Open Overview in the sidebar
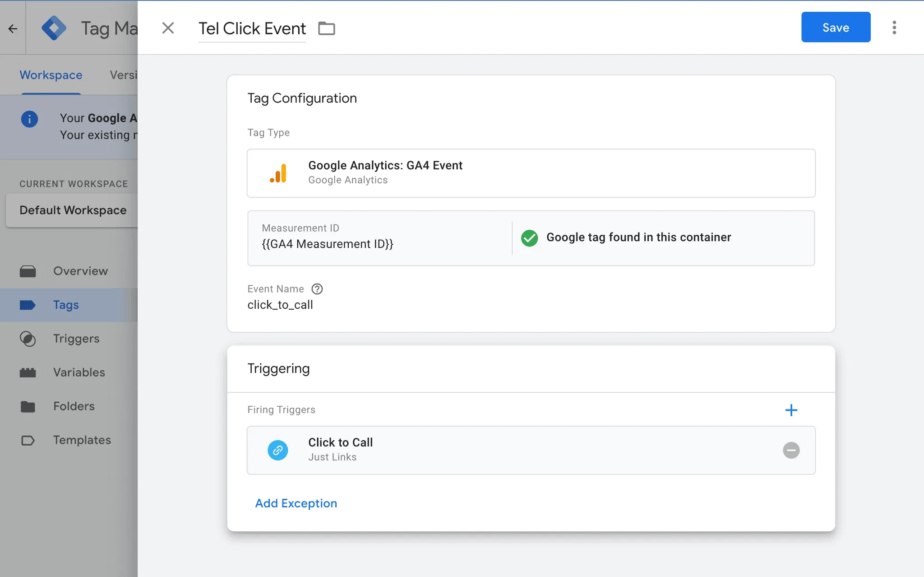The width and height of the screenshot is (924, 577). tap(69, 271)
